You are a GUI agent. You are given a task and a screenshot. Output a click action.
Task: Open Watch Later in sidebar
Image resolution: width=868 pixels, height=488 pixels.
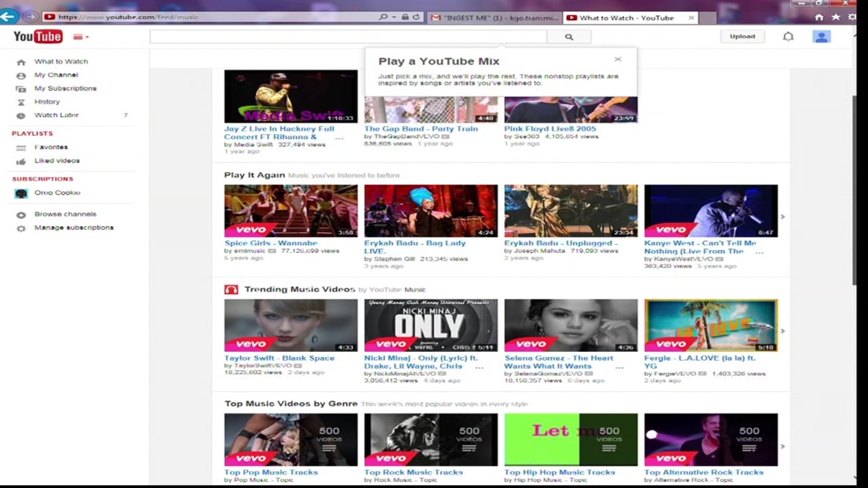(x=56, y=115)
